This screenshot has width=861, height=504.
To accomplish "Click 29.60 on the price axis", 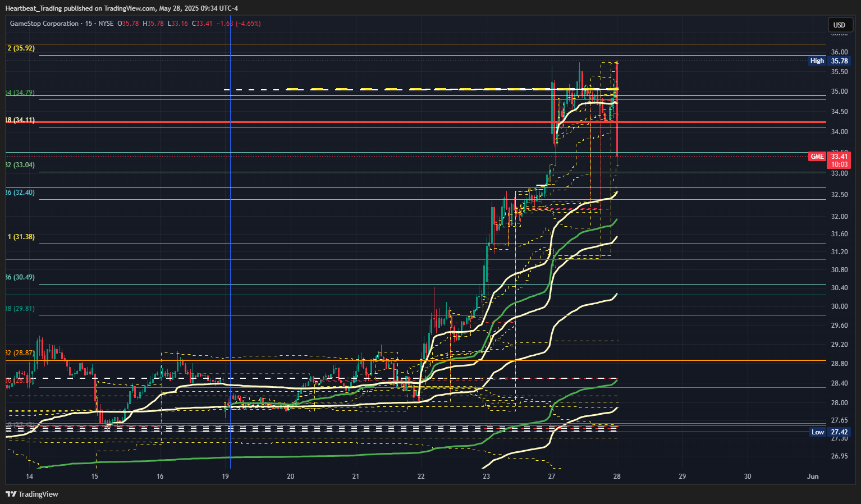I will 840,326.
